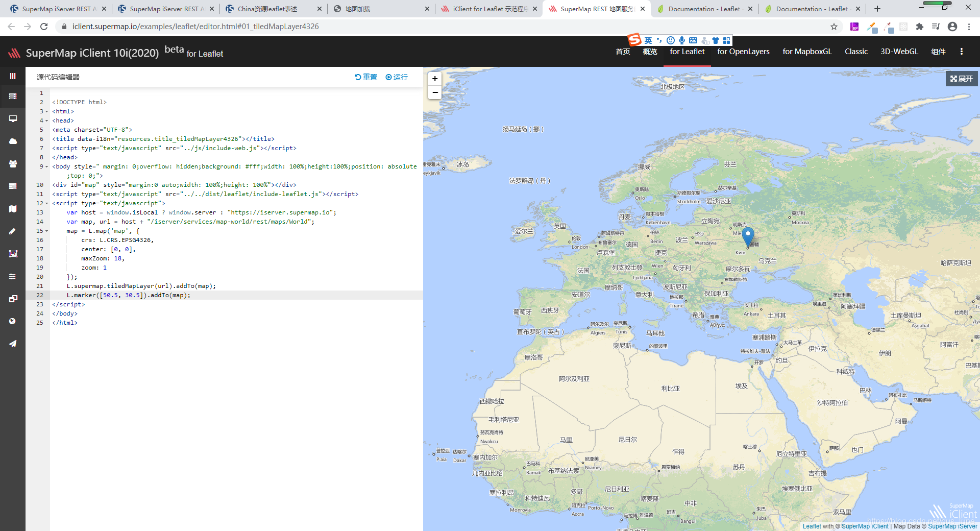Open the Chrome three-dot menu
Viewport: 980px width, 531px height.
click(969, 27)
